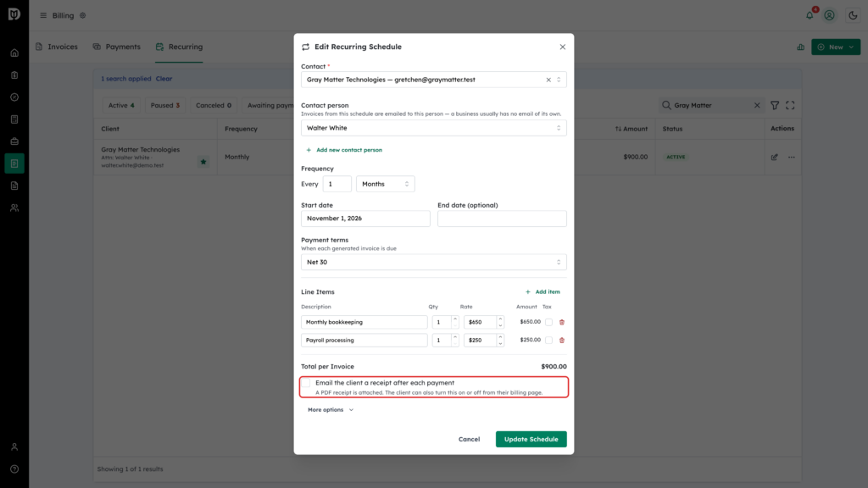Click Payroll processing description field
The image size is (868, 488).
(x=364, y=341)
